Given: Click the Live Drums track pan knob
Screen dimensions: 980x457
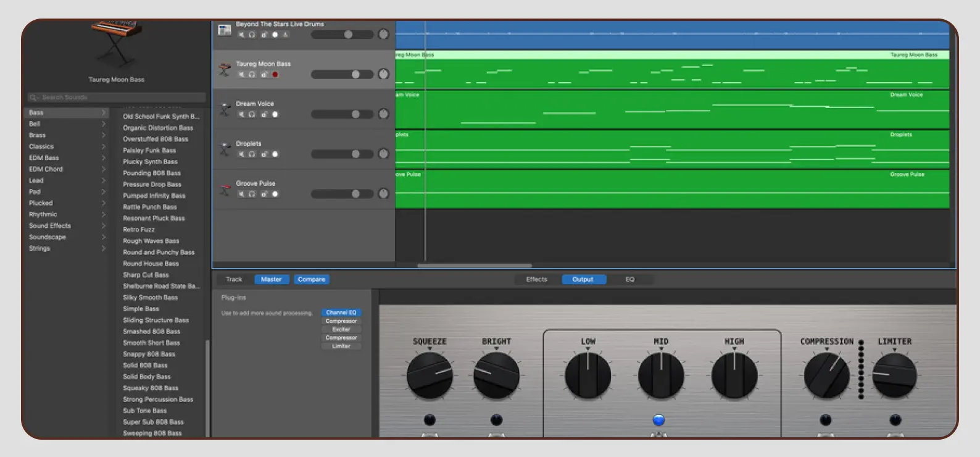Looking at the screenshot, I should click(383, 35).
